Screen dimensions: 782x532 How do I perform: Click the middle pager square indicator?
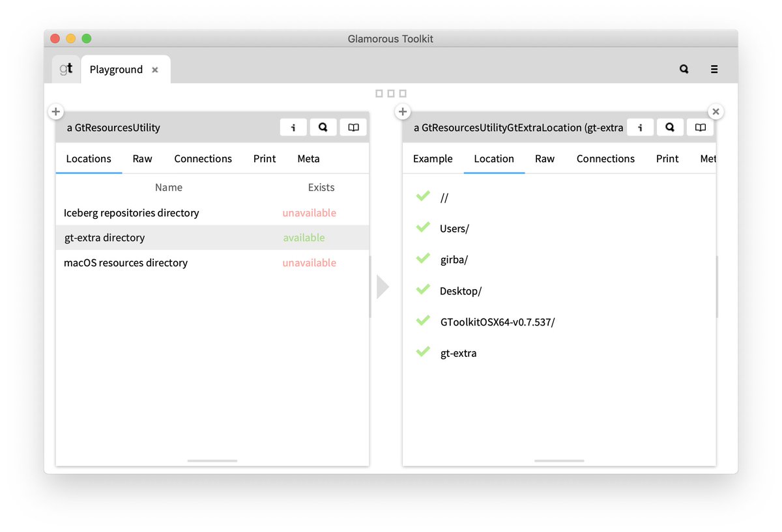[391, 94]
